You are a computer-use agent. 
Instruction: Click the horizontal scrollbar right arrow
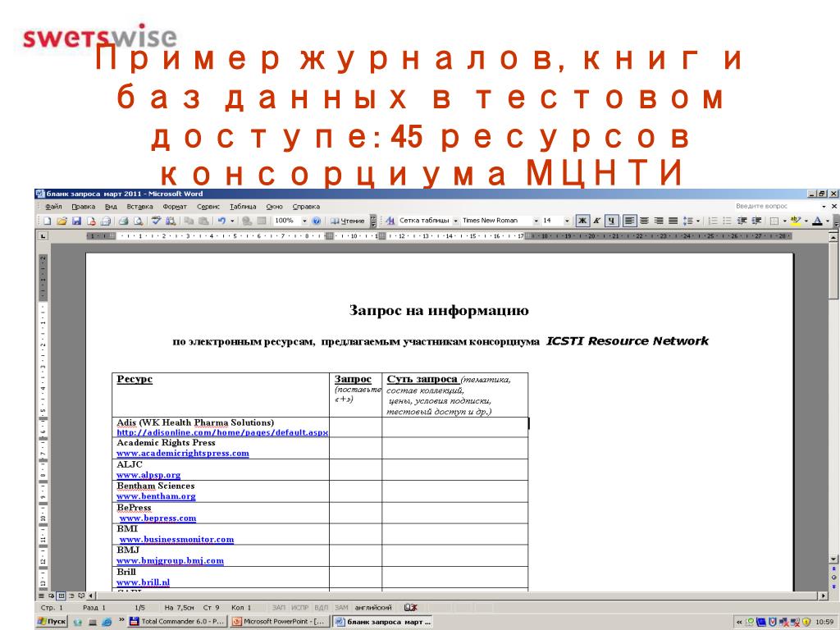tap(824, 596)
